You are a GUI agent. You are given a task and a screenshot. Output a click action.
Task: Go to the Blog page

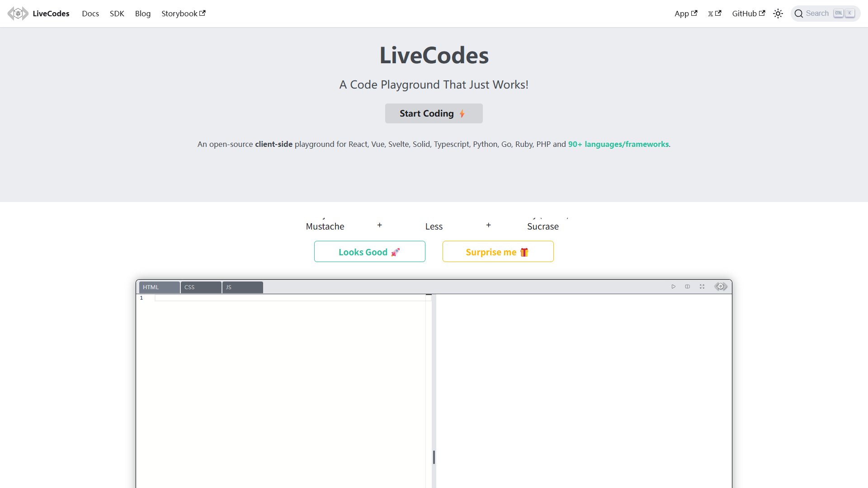click(143, 14)
